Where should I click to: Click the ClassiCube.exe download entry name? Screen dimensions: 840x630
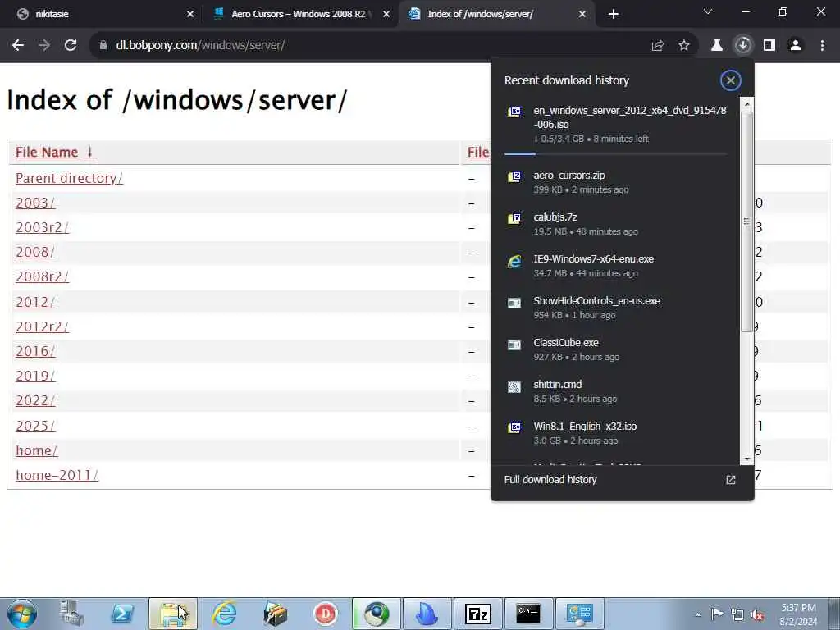pyautogui.click(x=566, y=343)
